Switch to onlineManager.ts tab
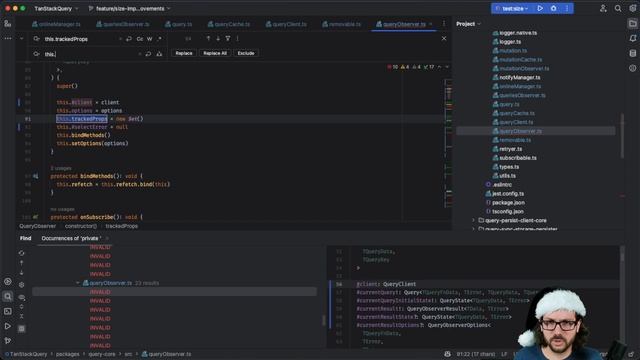 coord(56,24)
